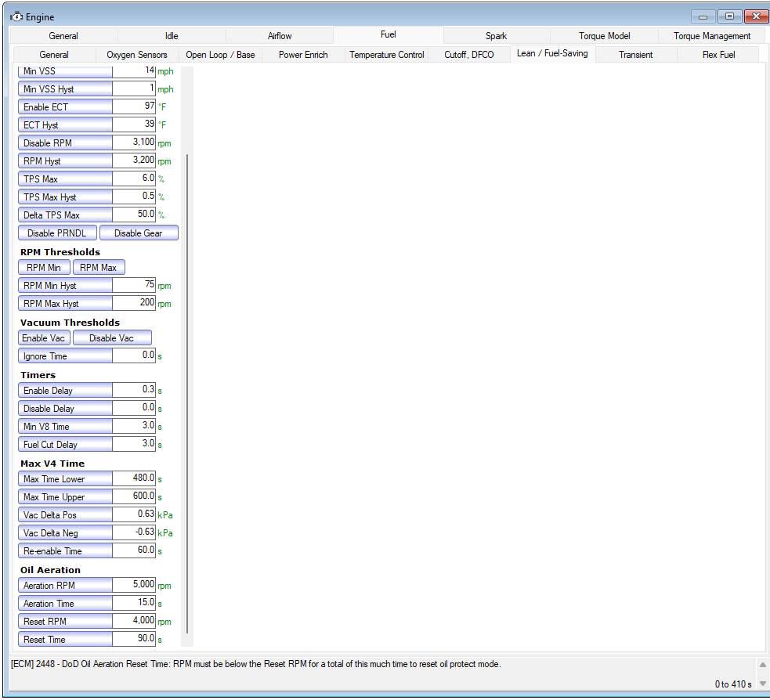This screenshot has height=700, width=770.
Task: Edit the ECT Hyst value
Action: point(134,124)
